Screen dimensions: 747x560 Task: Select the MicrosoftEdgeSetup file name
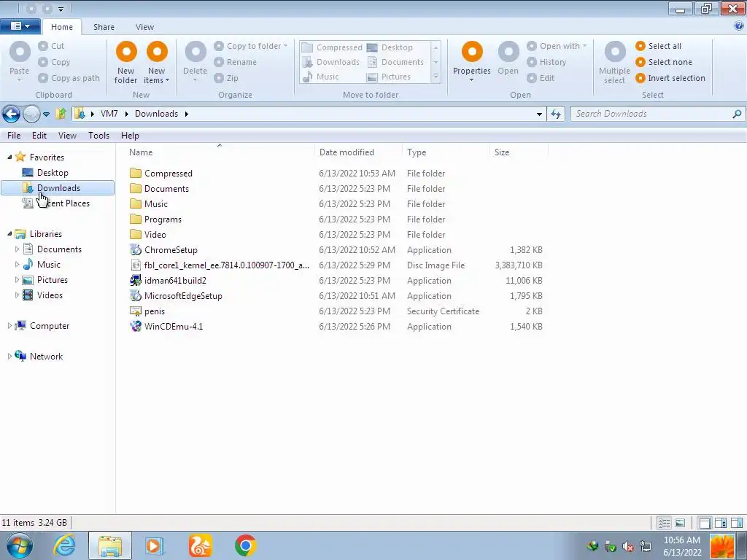183,296
